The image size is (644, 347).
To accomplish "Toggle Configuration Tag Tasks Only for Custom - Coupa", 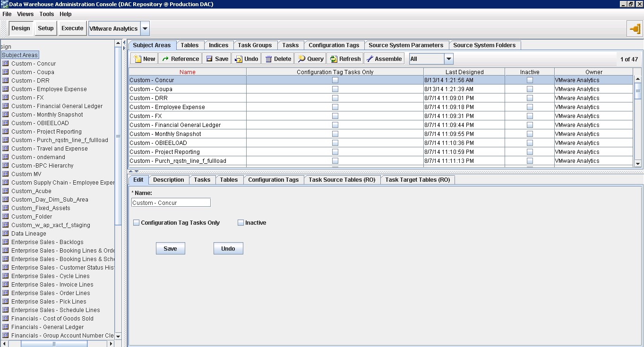I will (x=335, y=89).
